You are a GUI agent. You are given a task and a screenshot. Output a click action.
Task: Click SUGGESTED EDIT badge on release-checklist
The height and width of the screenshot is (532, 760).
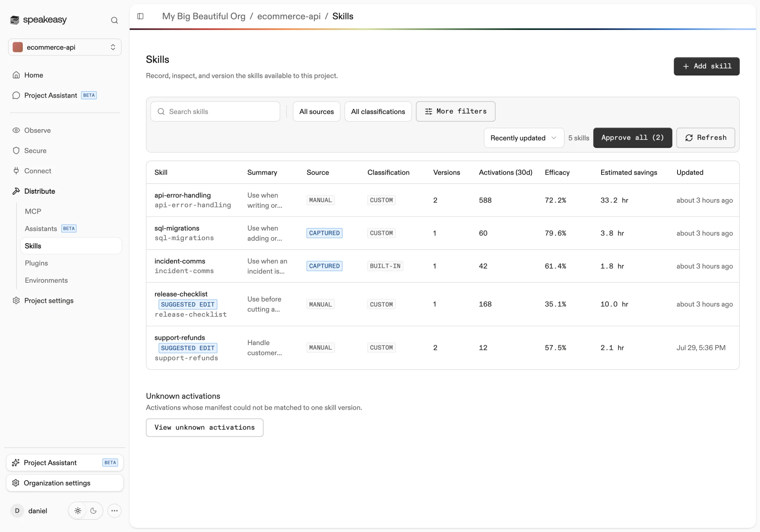(x=188, y=304)
